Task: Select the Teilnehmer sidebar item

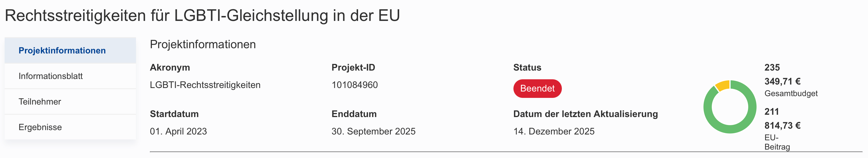Action: click(x=40, y=102)
